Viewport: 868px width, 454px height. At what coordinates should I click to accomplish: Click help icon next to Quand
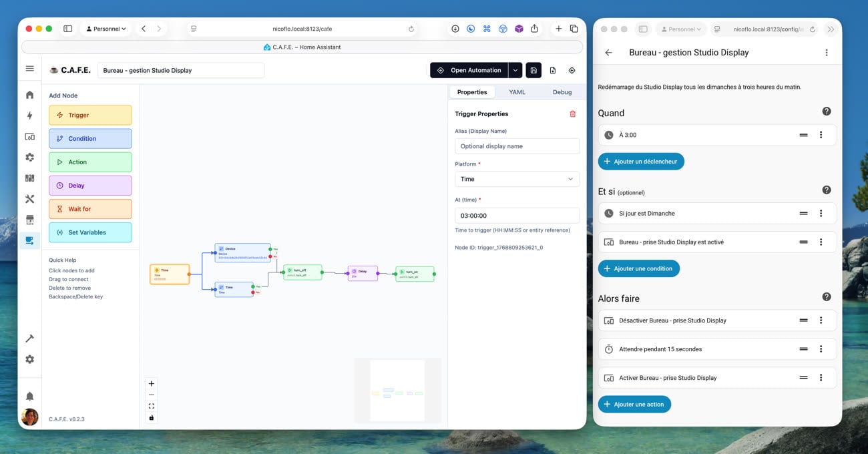[x=826, y=111]
